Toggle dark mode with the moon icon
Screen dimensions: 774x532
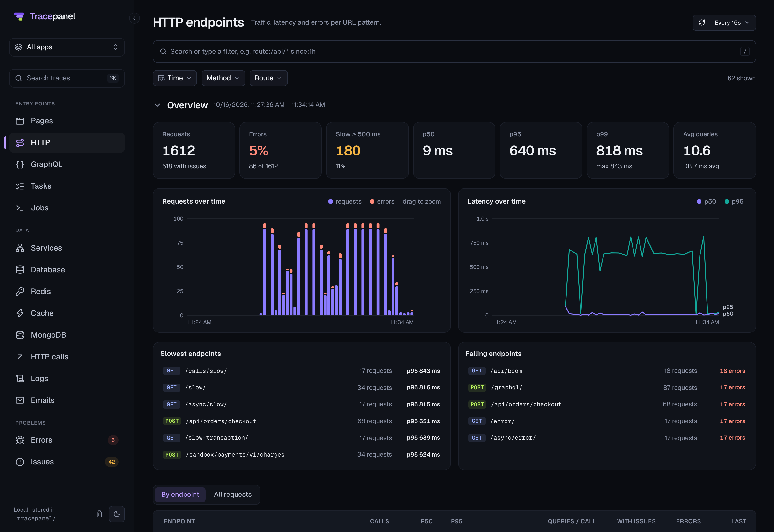(117, 514)
